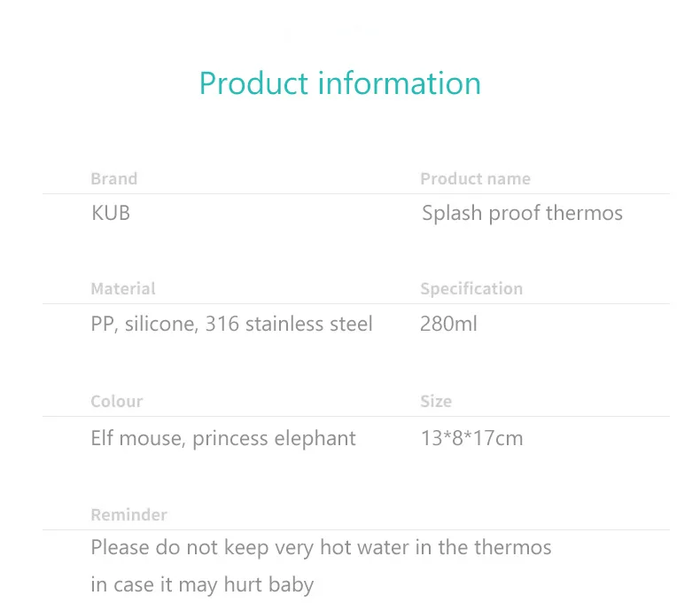Image resolution: width=700 pixels, height=611 pixels.
Task: Click the 'Colour' field label
Action: click(116, 402)
